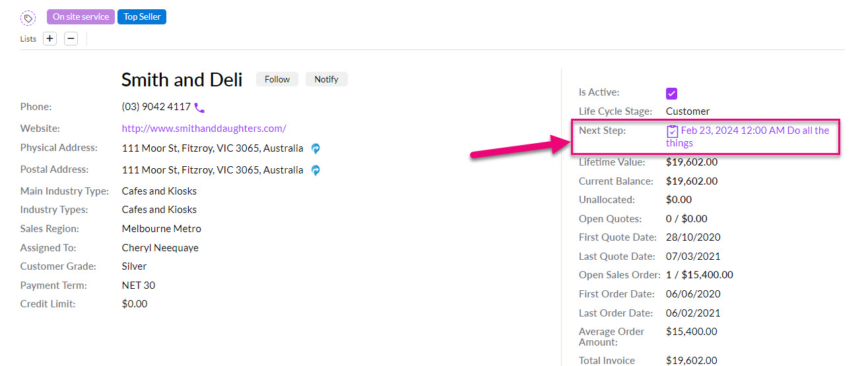Viewport: 868px width, 366px height.
Task: Click the Smith and Deli company title
Action: (182, 80)
